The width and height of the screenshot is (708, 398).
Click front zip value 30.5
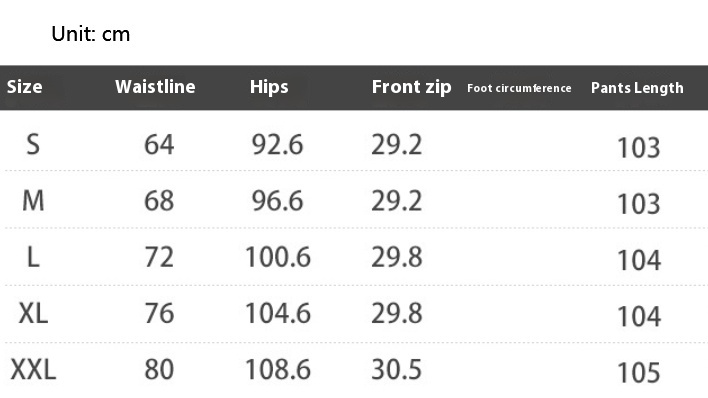coord(396,370)
